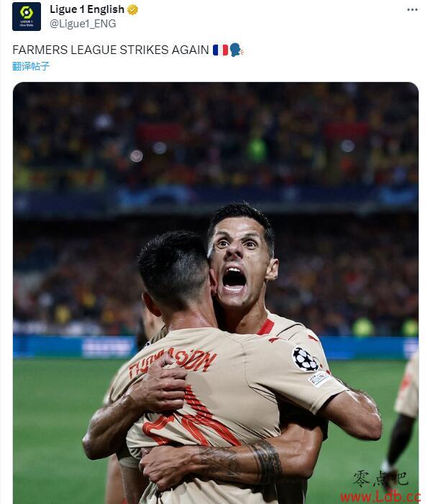This screenshot has height=504, width=428.
Task: Open the Ligue 1 English profile avatar
Action: [27, 17]
